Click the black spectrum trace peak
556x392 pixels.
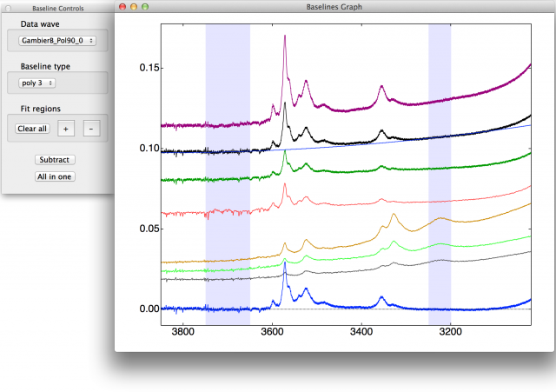[285, 103]
